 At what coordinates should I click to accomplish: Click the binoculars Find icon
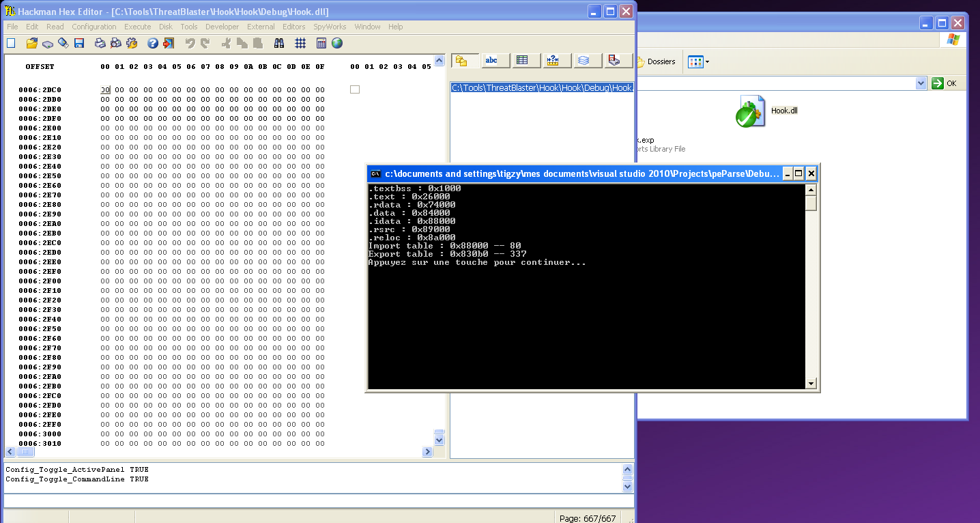coord(279,44)
